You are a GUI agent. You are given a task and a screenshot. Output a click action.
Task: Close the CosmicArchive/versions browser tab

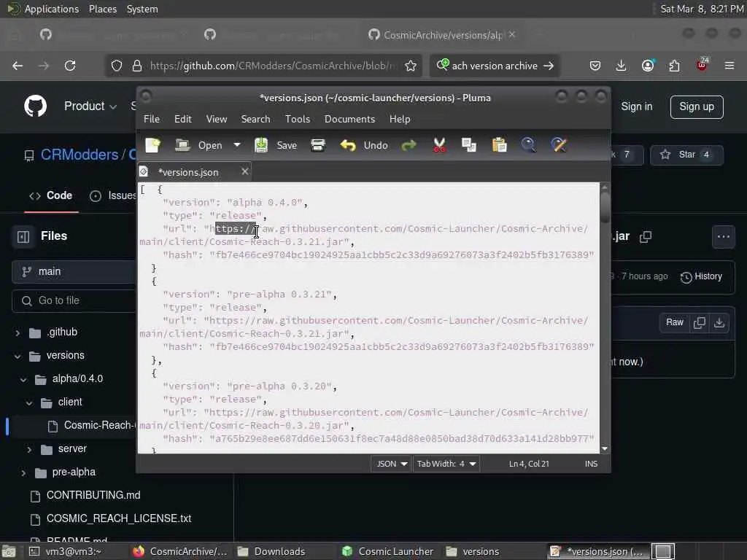[512, 35]
